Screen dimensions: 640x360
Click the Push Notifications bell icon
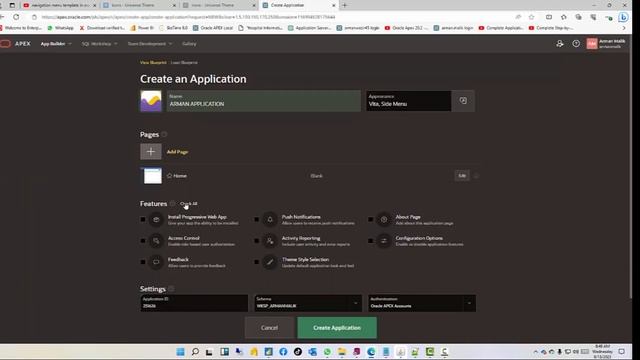(x=270, y=220)
